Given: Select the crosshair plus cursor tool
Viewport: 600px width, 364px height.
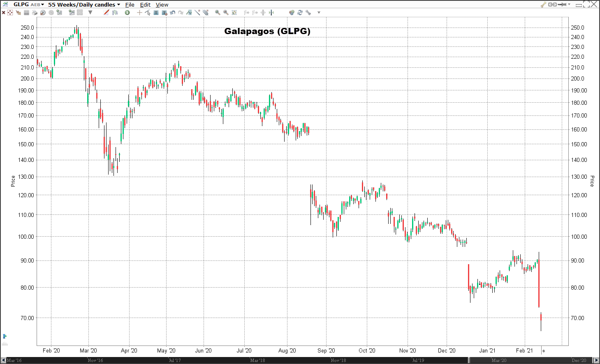Looking at the screenshot, I should click(139, 12).
